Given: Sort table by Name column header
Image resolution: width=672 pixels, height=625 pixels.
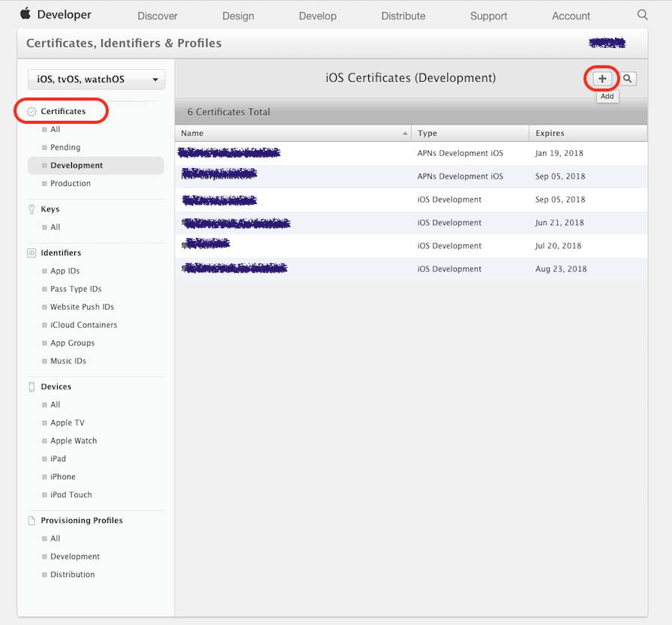Looking at the screenshot, I should tap(292, 134).
